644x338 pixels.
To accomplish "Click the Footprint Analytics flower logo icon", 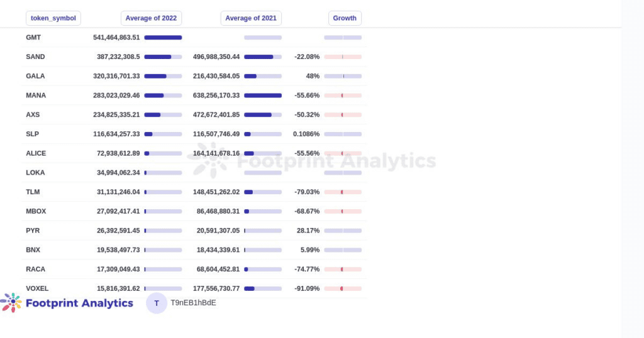I will tap(11, 303).
